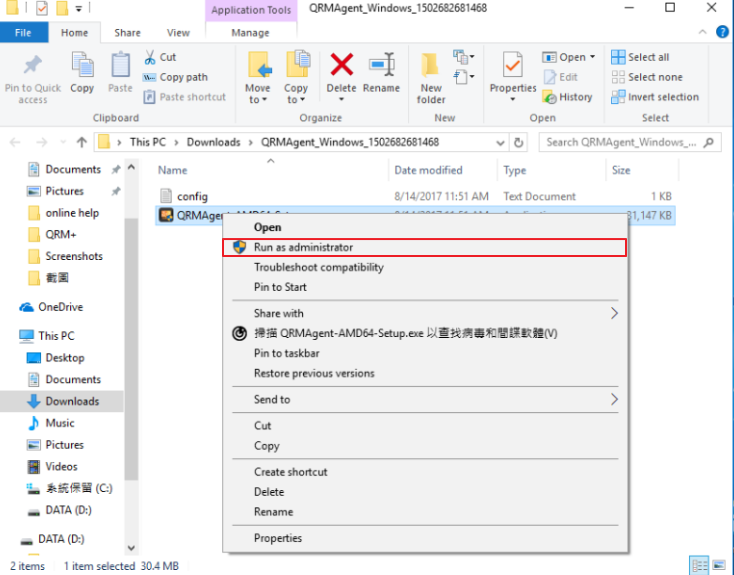
Task: Open OneDrive in navigation pane
Action: (51, 307)
